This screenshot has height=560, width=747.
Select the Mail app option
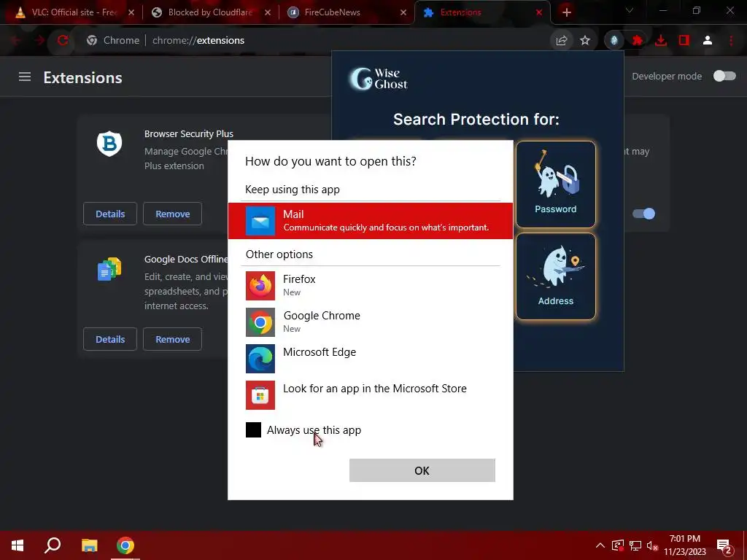pyautogui.click(x=370, y=220)
